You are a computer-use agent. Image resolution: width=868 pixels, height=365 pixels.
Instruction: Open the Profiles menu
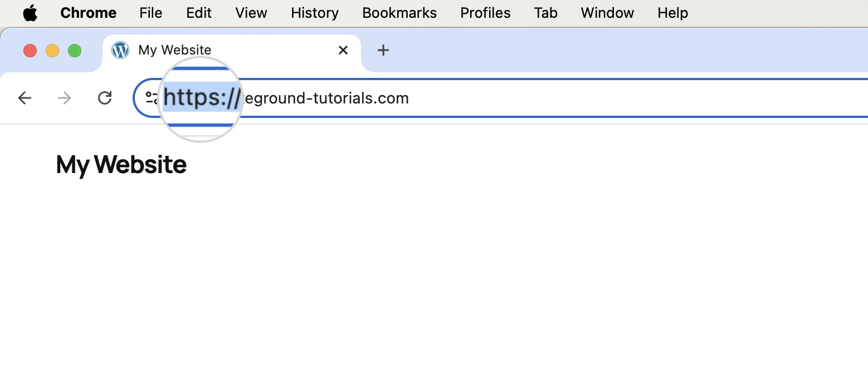485,13
